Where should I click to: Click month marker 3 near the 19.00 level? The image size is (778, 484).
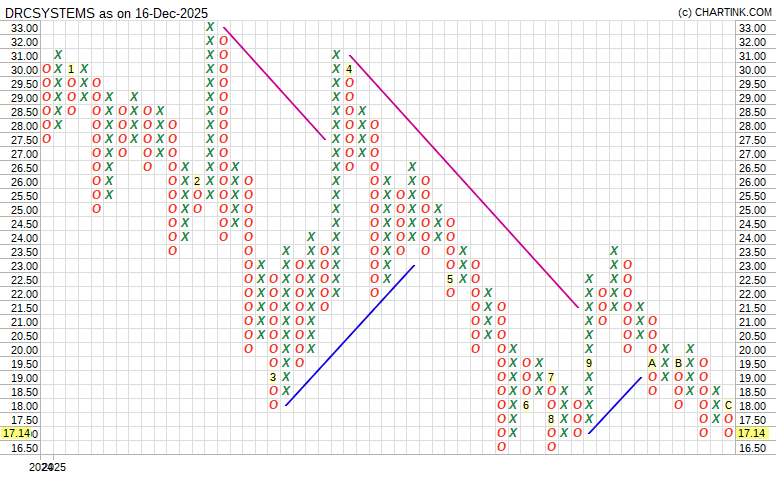(273, 377)
